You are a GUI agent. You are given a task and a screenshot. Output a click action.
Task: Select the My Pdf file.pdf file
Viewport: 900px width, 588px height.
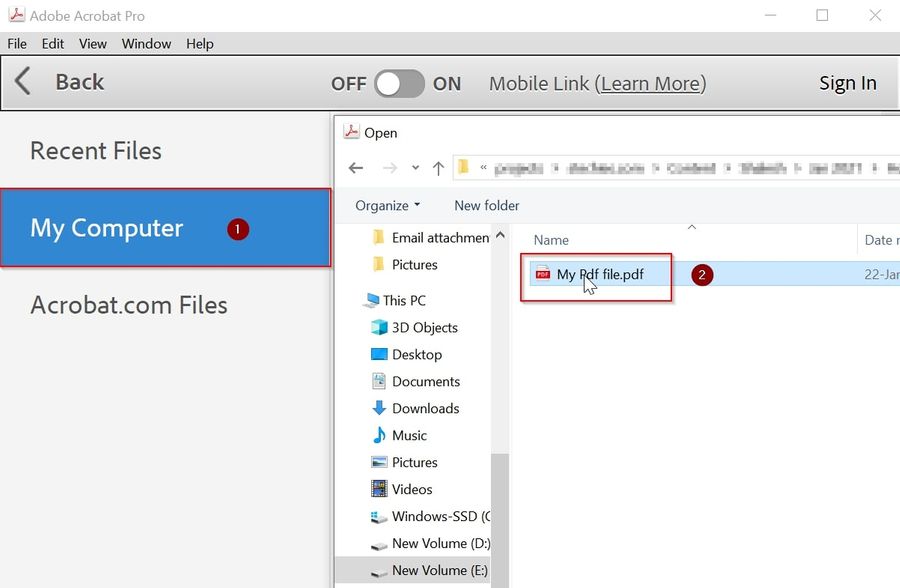point(600,274)
